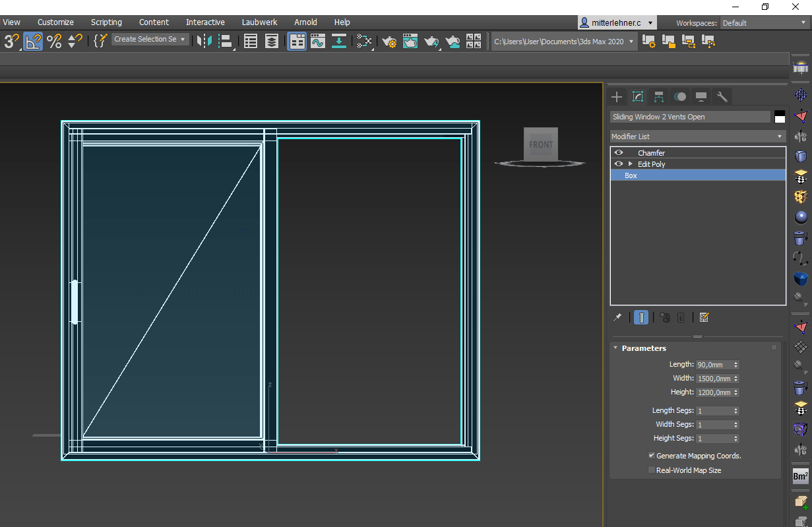Hide the Chamfer modifier with eye icon
This screenshot has width=812, height=527.
[x=619, y=153]
